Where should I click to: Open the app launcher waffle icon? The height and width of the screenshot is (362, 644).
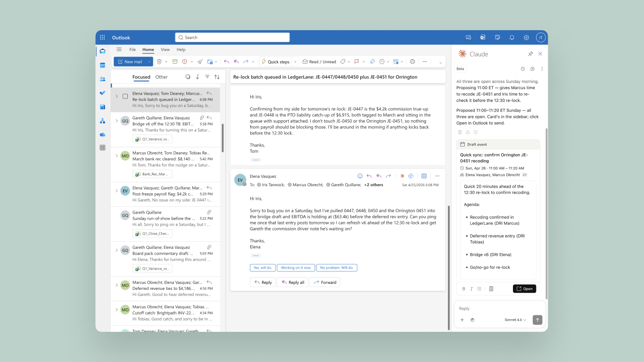pos(102,38)
